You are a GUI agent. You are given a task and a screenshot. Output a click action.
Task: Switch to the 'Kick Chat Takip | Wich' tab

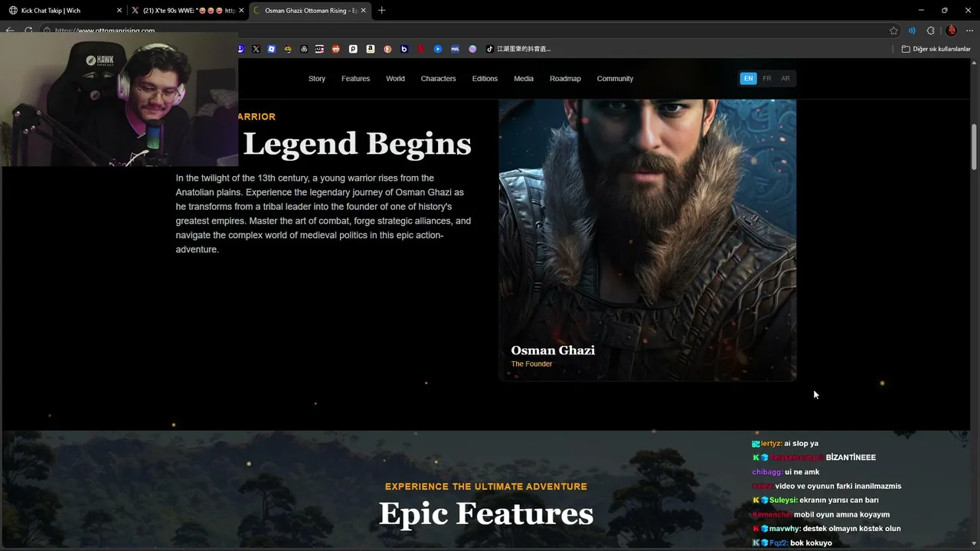tap(64, 11)
